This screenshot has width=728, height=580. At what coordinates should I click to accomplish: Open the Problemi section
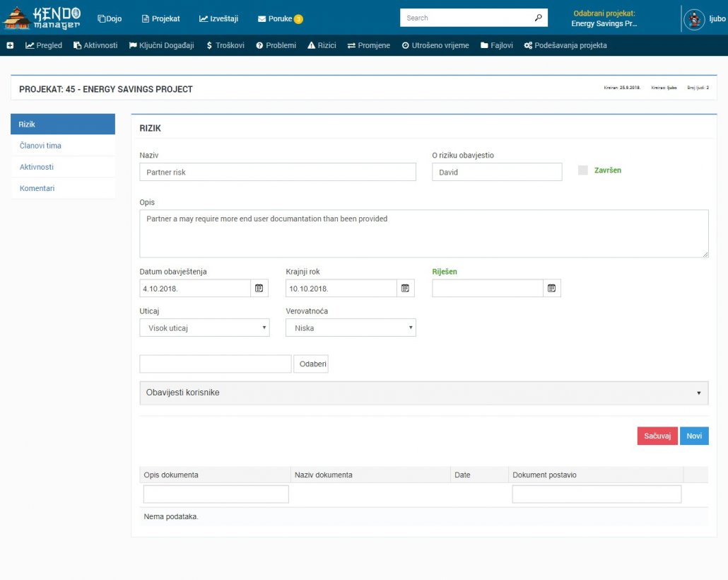pos(276,45)
